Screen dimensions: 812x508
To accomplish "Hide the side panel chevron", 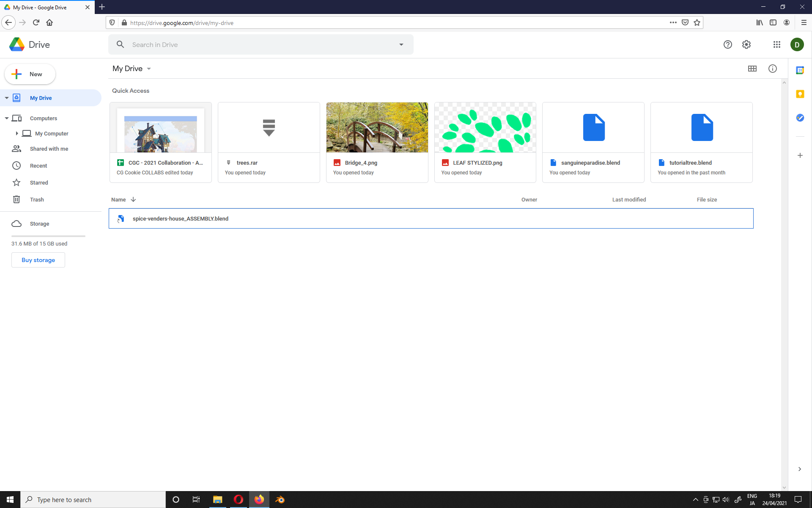I will [x=799, y=469].
